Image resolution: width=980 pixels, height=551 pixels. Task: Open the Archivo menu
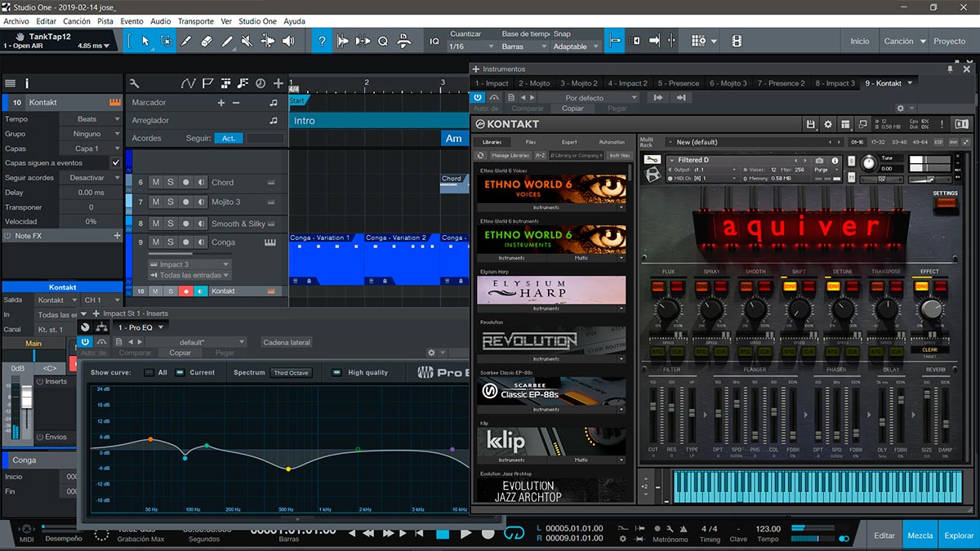(x=16, y=21)
